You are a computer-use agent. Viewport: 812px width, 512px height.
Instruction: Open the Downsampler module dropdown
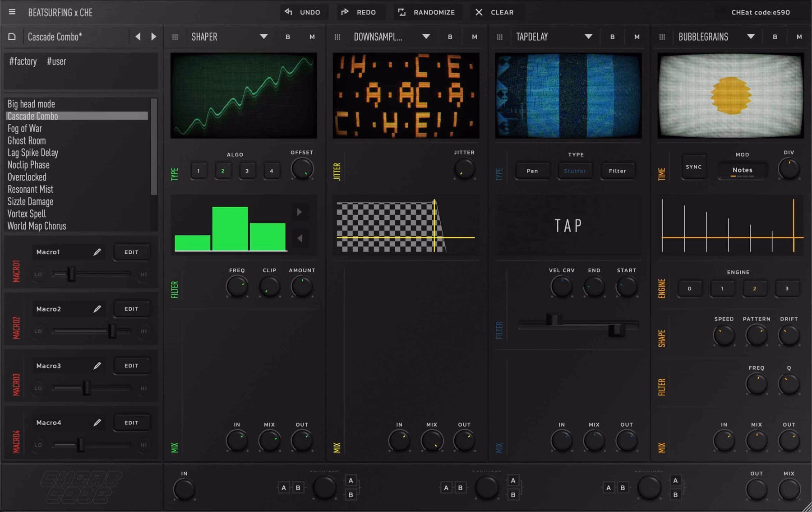(x=426, y=37)
